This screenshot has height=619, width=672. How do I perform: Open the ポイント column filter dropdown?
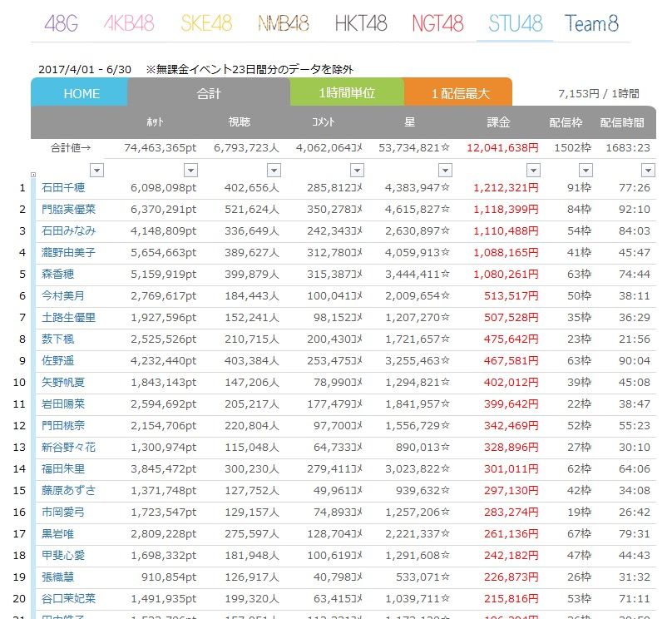click(190, 171)
